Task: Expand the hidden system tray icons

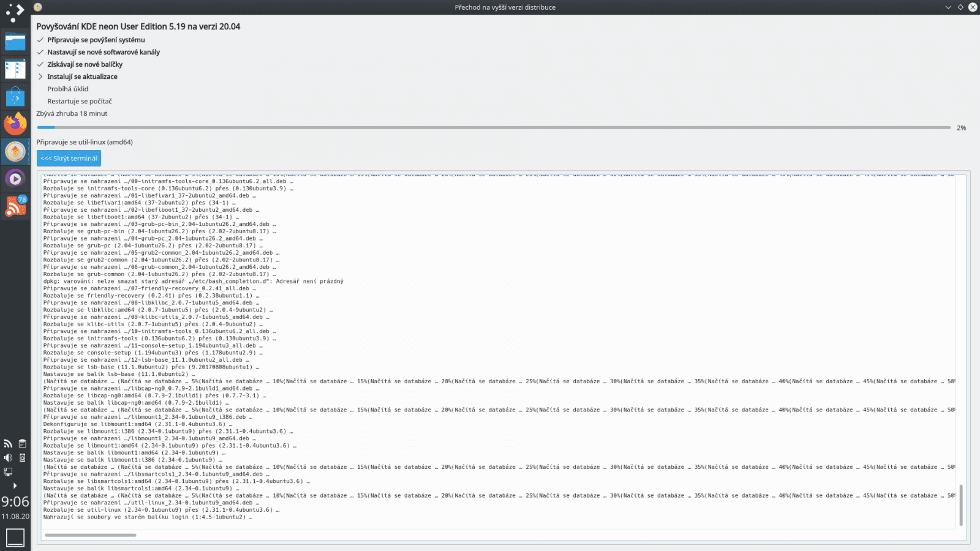Action: point(15,485)
